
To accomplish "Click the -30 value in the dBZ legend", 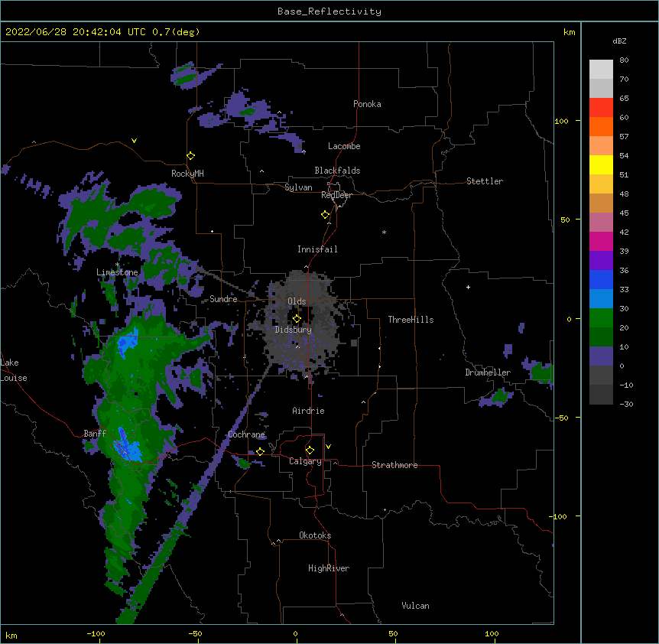I will point(626,405).
